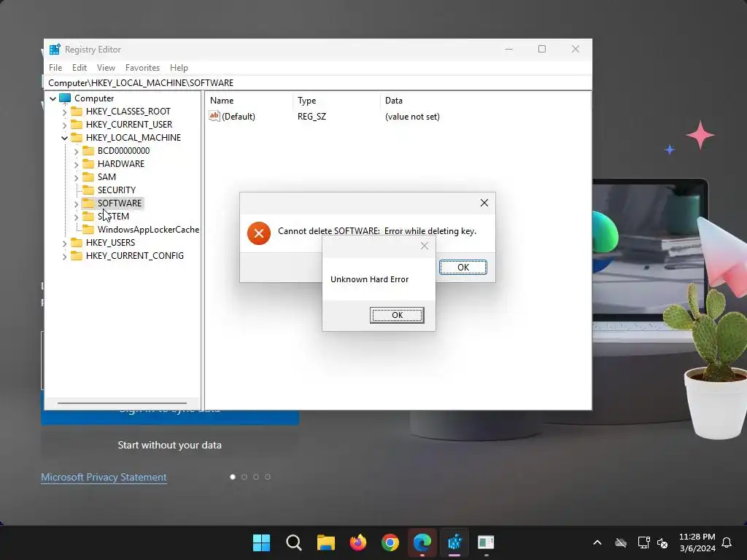The image size is (747, 560).
Task: Close the Cannot delete SOFTWARE dialog
Action: (x=484, y=203)
